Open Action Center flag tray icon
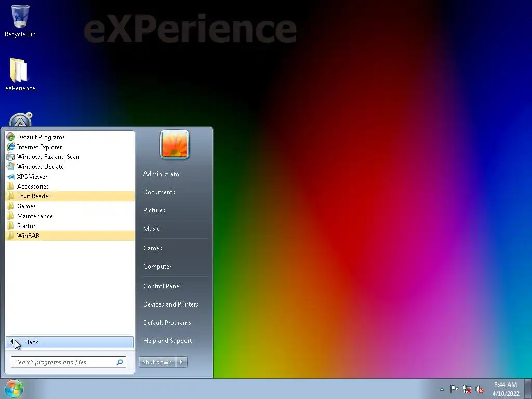The width and height of the screenshot is (532, 399). [x=454, y=389]
